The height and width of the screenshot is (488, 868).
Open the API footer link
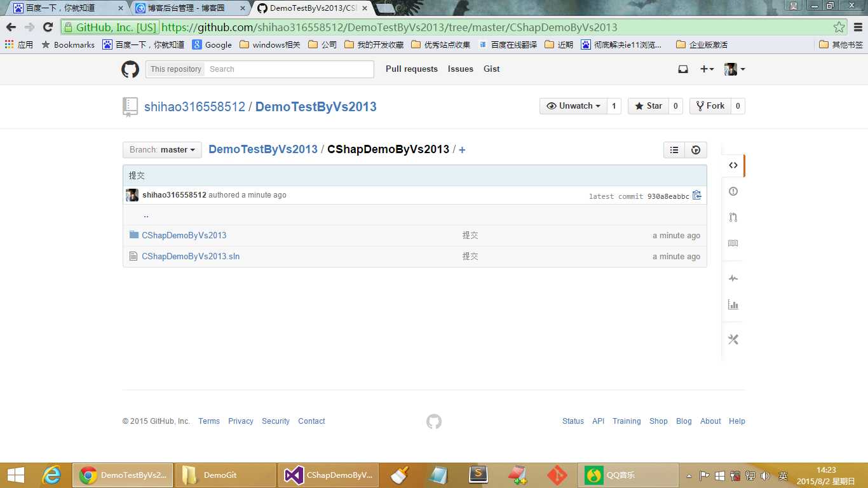click(x=599, y=421)
